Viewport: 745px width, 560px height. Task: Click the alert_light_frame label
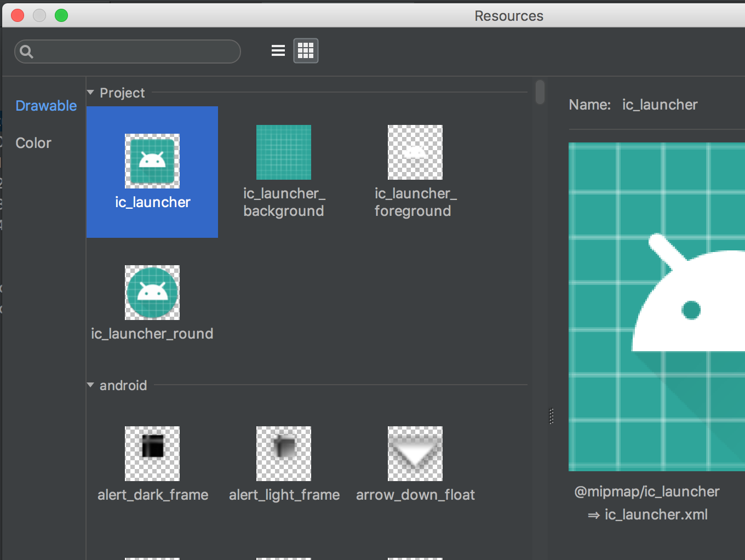(284, 495)
